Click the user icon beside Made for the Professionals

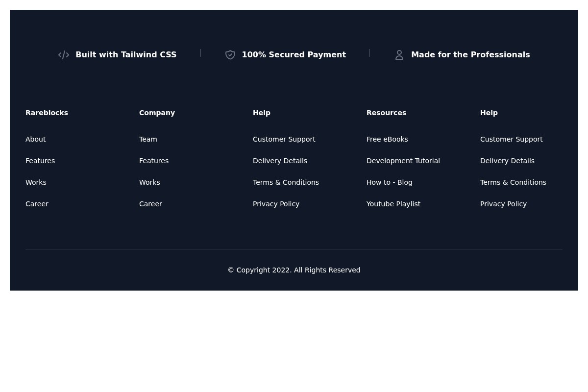[399, 55]
